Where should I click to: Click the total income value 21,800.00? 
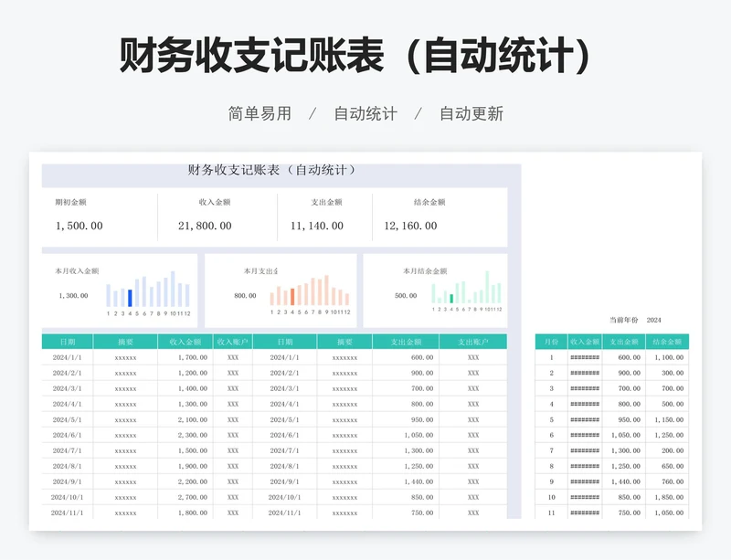[205, 226]
